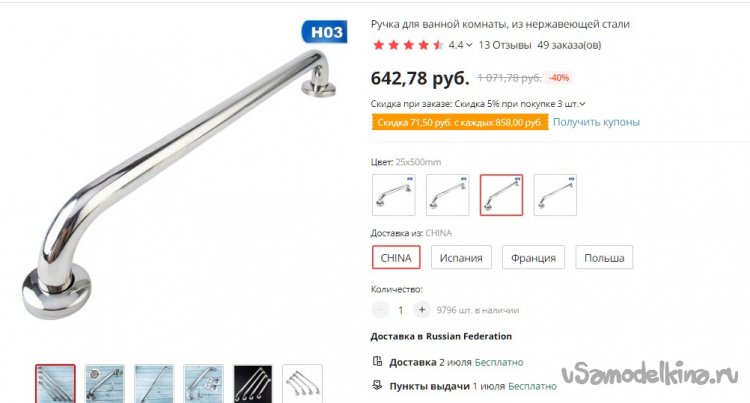Viewport: 750px width, 403px height.
Task: Choose shipping from Испания
Action: pos(461,258)
